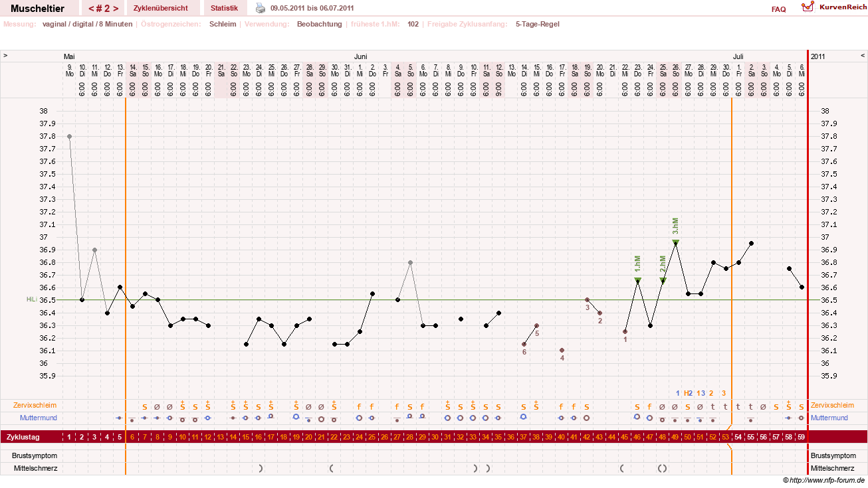Open the printer icon to print chart
The image size is (868, 488).
[261, 8]
